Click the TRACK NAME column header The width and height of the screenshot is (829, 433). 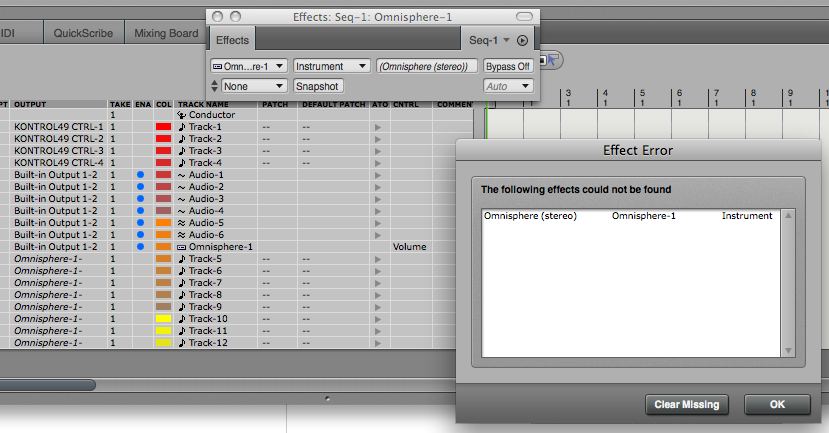point(203,104)
